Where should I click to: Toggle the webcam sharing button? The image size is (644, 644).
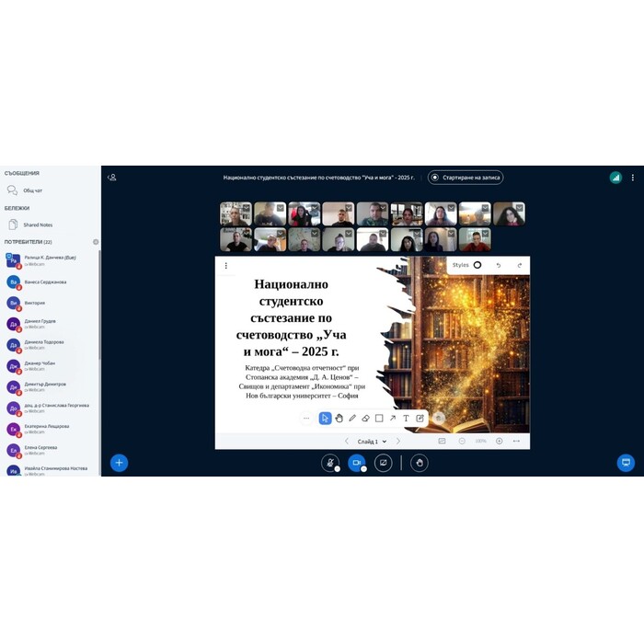tap(357, 463)
